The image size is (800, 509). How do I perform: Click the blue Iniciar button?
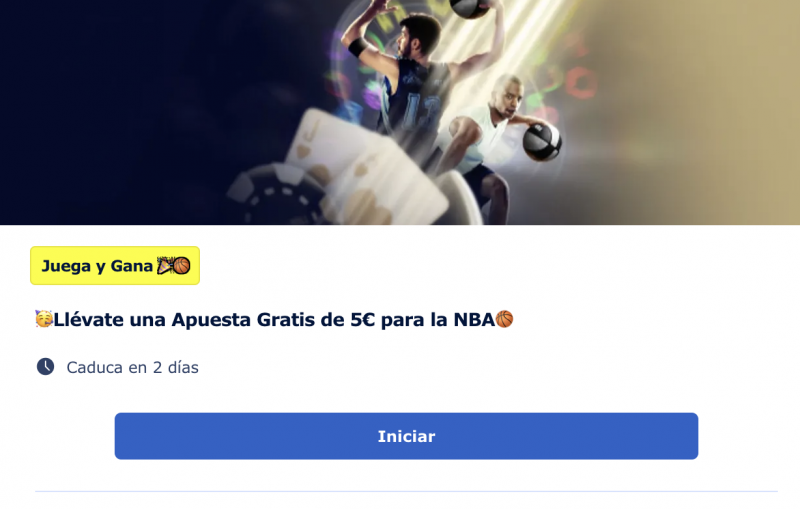pyautogui.click(x=406, y=436)
